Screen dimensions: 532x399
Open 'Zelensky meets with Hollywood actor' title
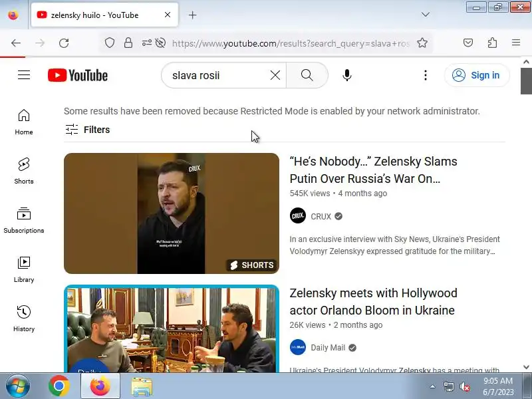(373, 302)
